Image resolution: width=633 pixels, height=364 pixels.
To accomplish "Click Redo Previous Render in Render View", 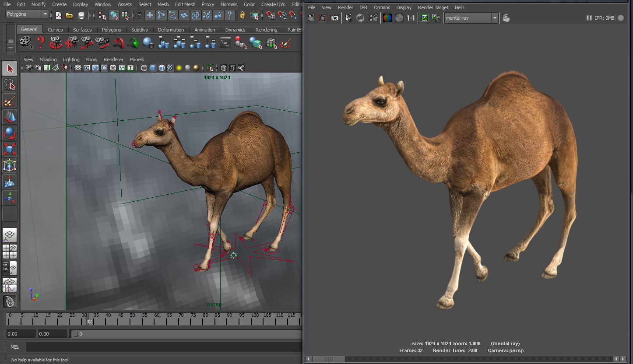I will (x=311, y=18).
